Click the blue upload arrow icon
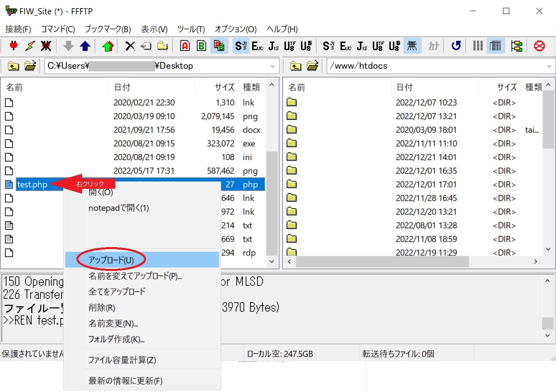556x392 pixels. click(x=85, y=46)
